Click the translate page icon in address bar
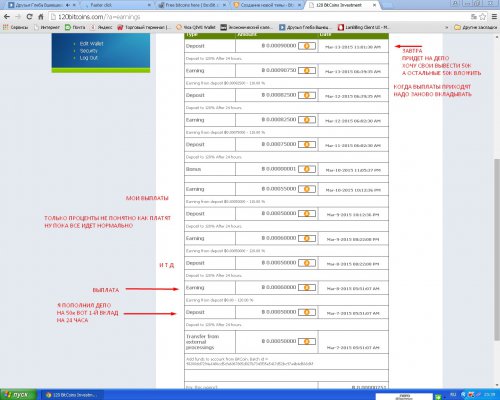The height and width of the screenshot is (400, 500). 474,17
